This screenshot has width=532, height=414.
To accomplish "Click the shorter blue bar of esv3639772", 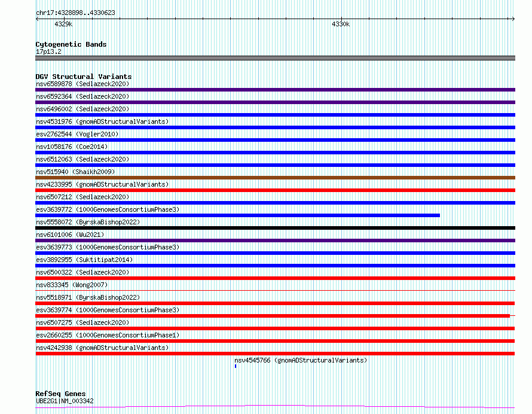I will tap(237, 215).
